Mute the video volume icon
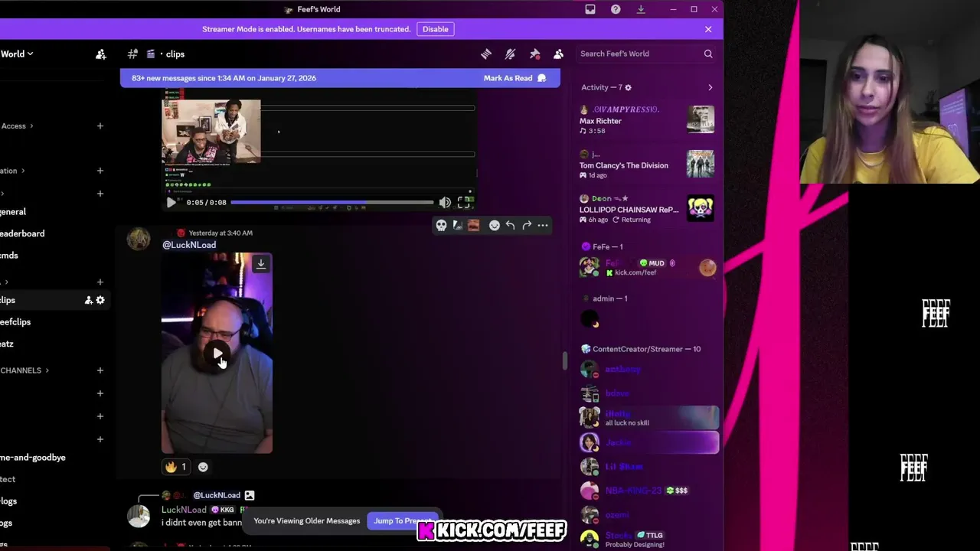The height and width of the screenshot is (551, 980). tap(445, 202)
